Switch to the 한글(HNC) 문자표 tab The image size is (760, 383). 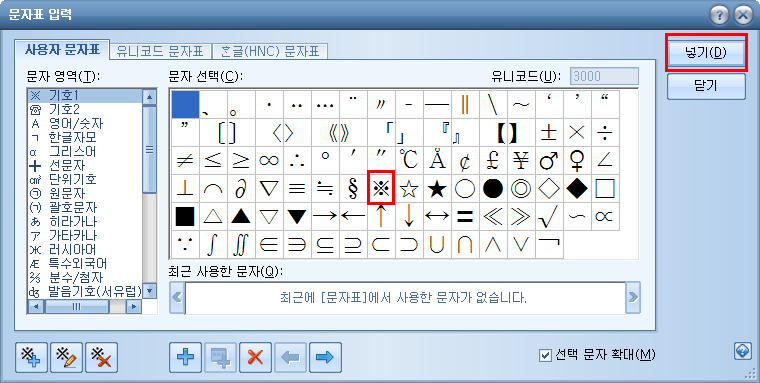[x=270, y=51]
